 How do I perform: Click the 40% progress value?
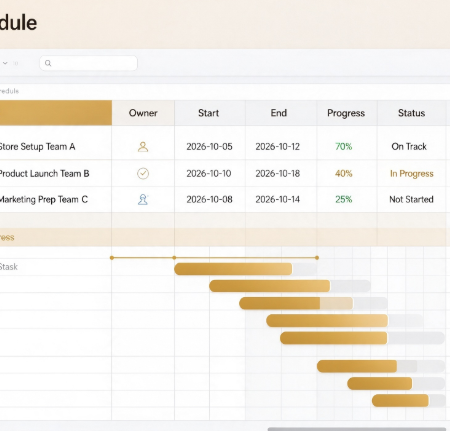click(344, 173)
